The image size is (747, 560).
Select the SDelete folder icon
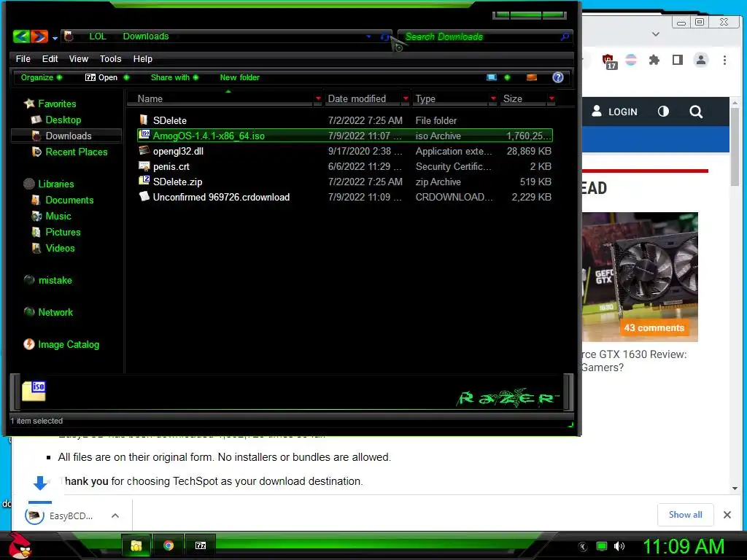[144, 120]
